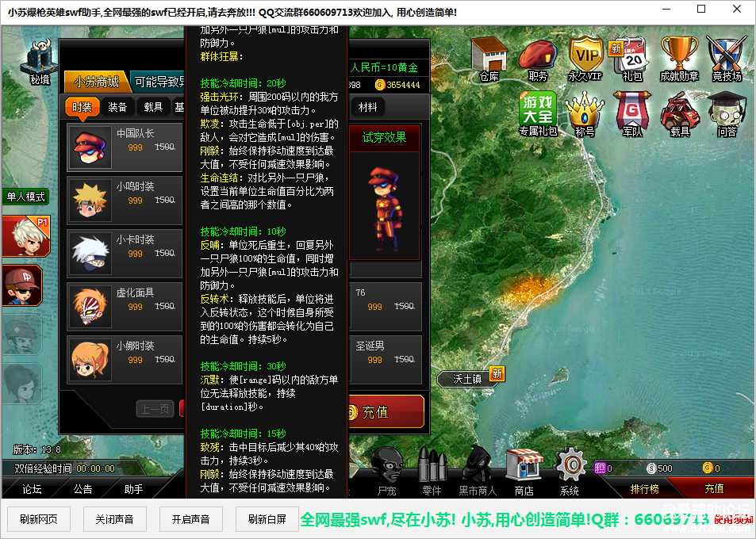Open the red car 载具 icon
This screenshot has width=756, height=539.
tap(679, 114)
